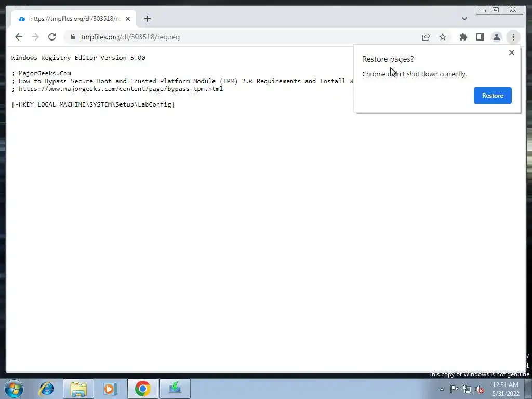
Task: Reload the reg.reg page
Action: pos(52,37)
